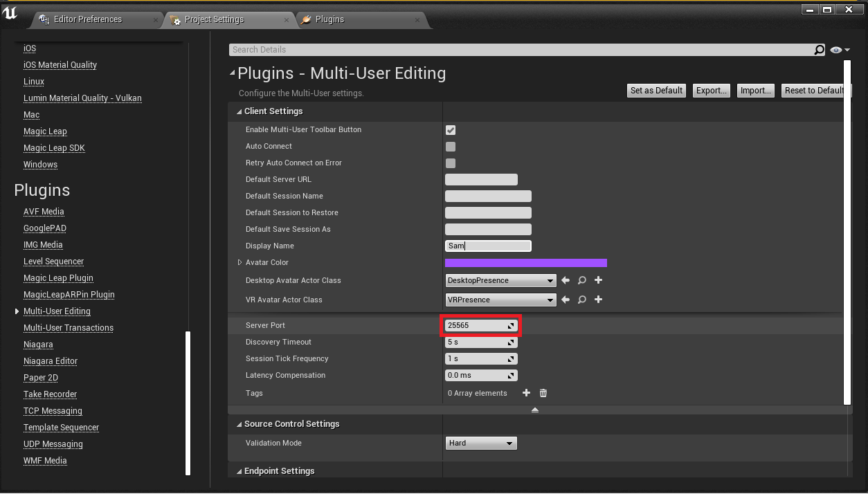This screenshot has height=494, width=868.
Task: Open the Validation Mode dropdown
Action: click(x=481, y=443)
